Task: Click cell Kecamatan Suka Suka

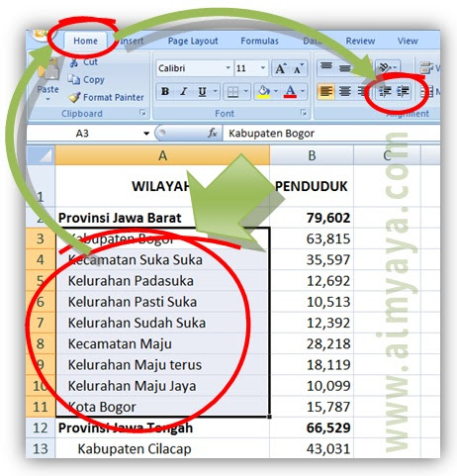Action: click(x=162, y=259)
